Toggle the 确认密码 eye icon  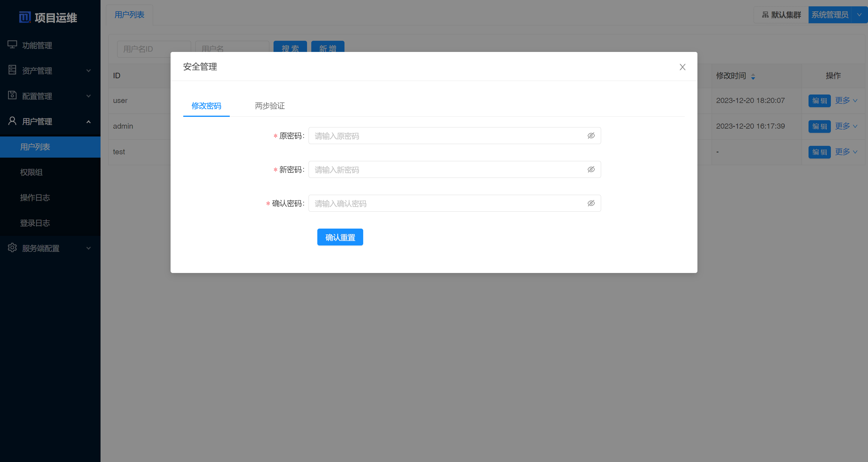(x=591, y=203)
